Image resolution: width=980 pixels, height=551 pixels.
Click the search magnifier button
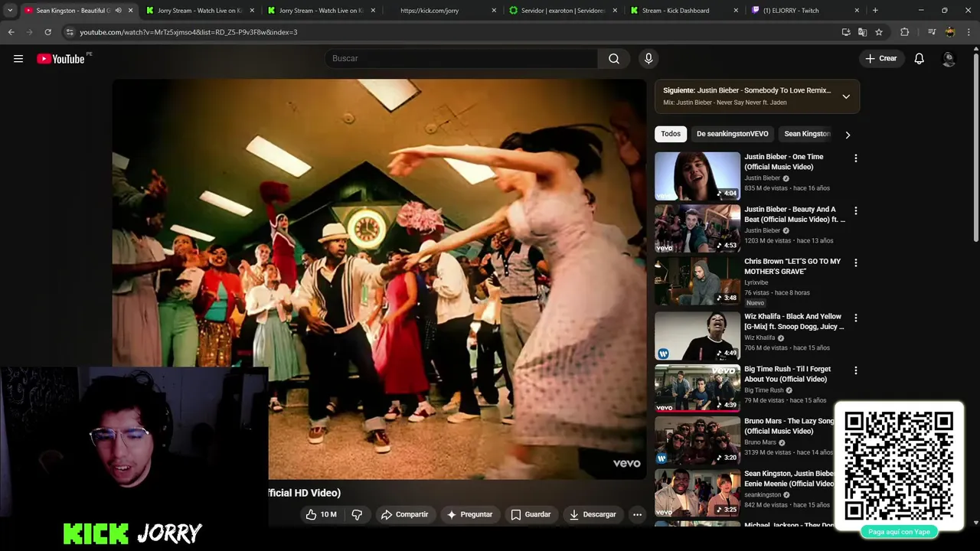click(x=614, y=58)
